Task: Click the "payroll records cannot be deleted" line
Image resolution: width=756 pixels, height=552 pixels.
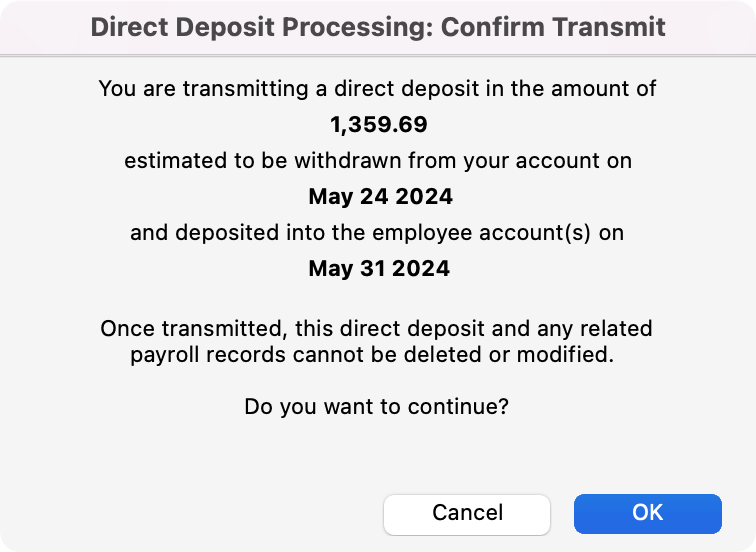Action: 378,353
